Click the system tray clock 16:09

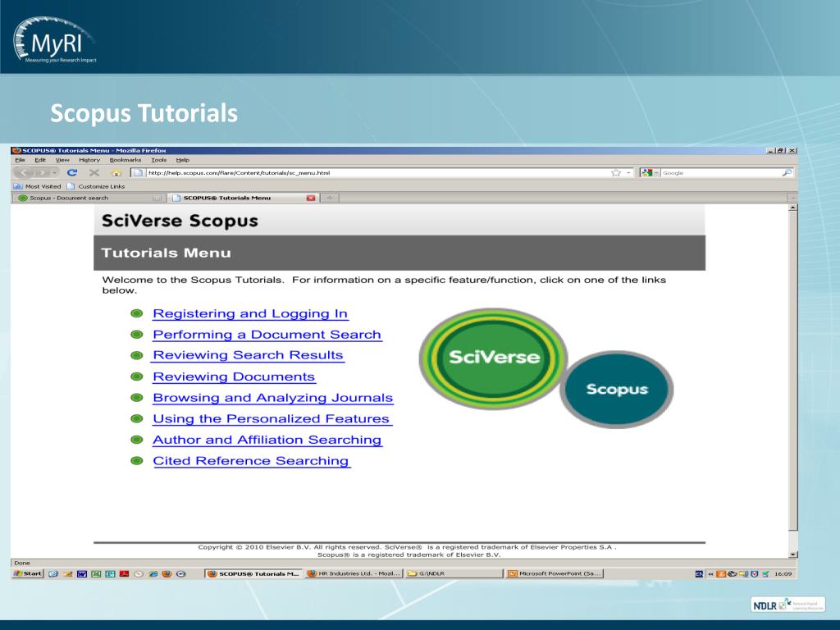click(x=783, y=573)
